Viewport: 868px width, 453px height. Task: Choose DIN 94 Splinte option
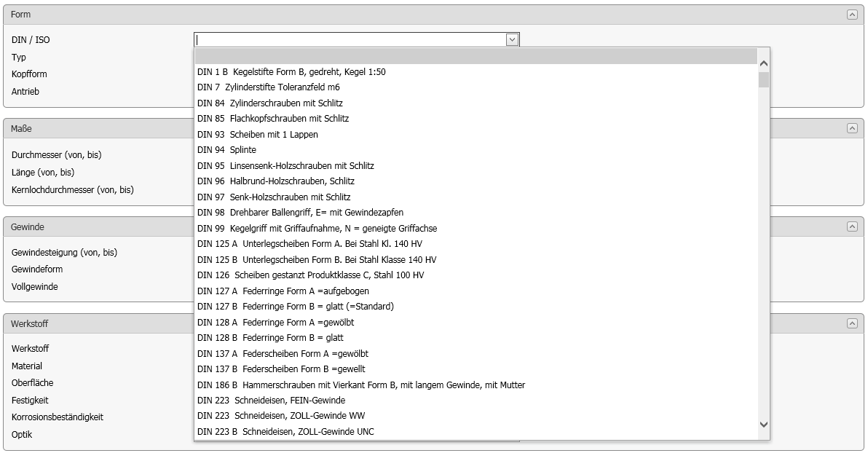(226, 150)
